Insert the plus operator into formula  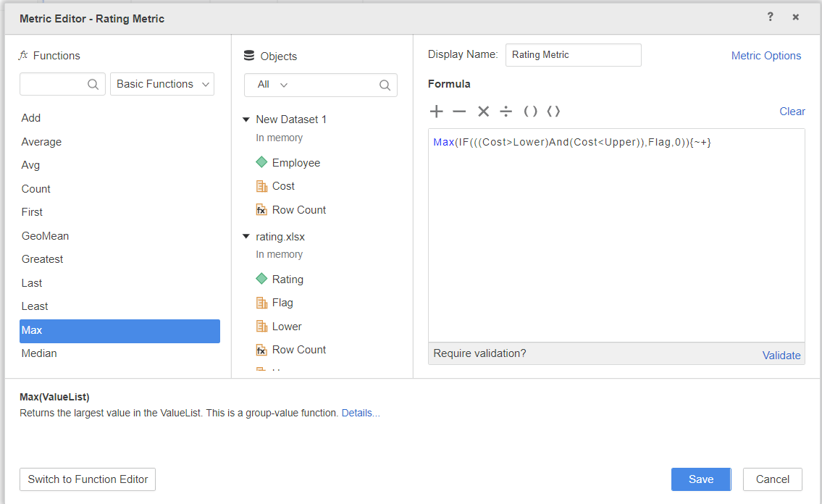[x=436, y=112]
